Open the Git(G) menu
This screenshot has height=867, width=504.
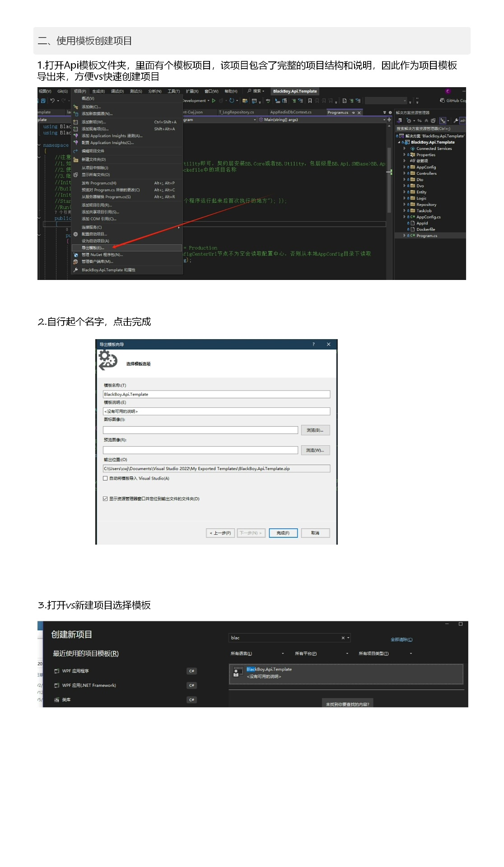point(62,91)
